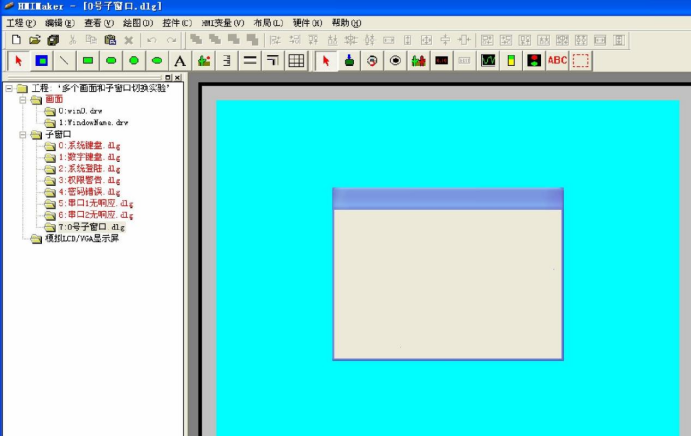Select the grey numeric input control icon
This screenshot has width=692, height=437.
pyautogui.click(x=464, y=60)
